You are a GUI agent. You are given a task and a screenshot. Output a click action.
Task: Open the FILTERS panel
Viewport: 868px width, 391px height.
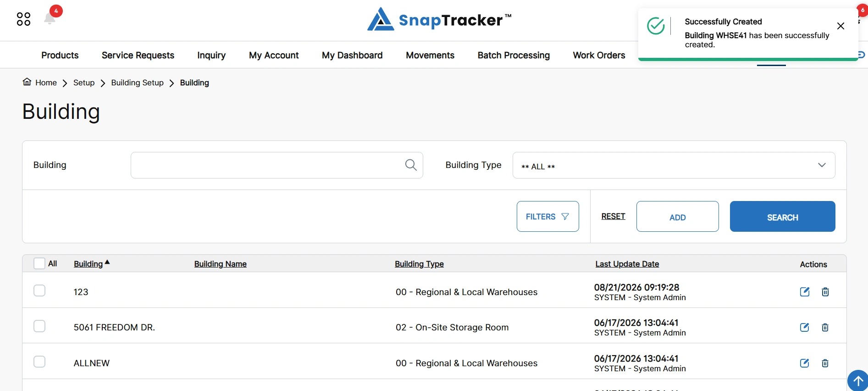547,216
